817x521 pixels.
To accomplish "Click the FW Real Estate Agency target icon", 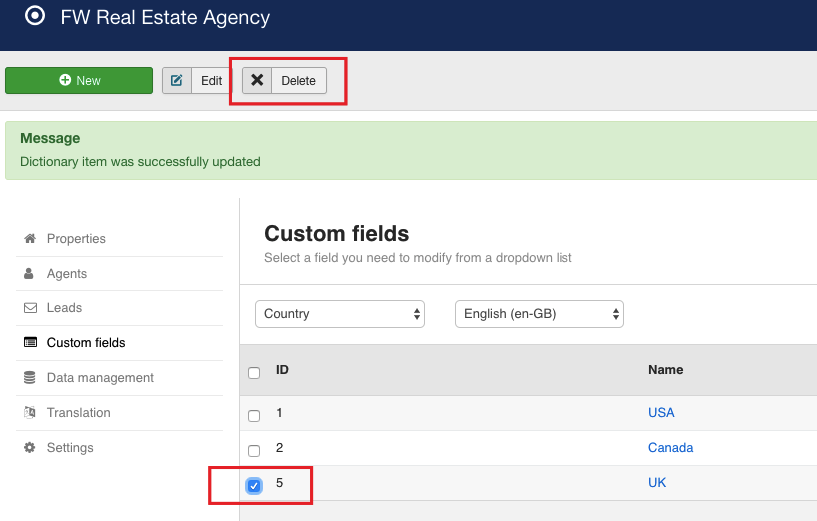I will pyautogui.click(x=35, y=16).
